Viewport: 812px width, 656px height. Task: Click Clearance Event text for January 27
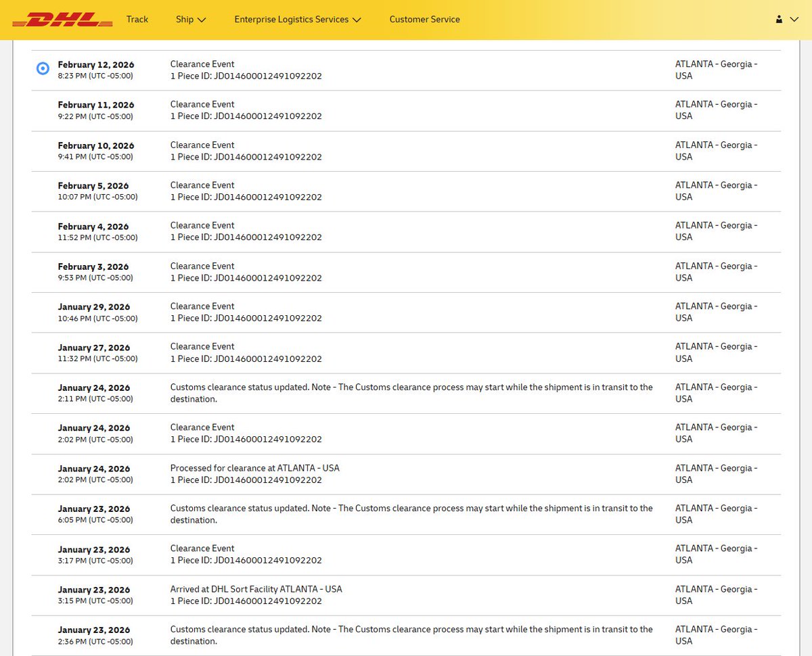coord(202,346)
